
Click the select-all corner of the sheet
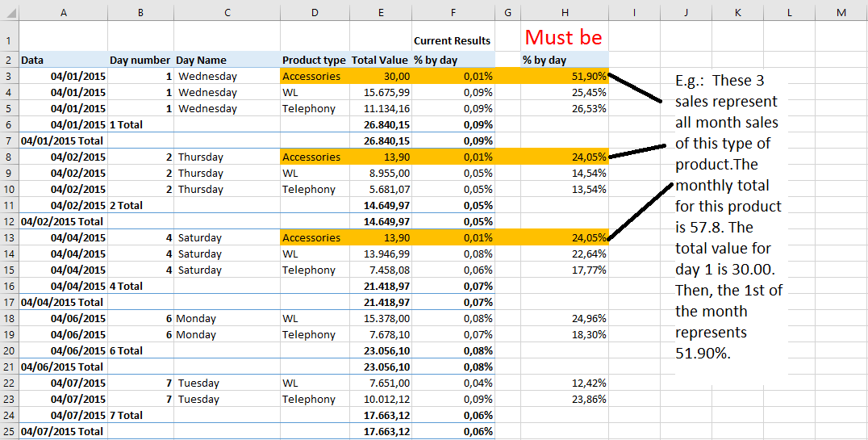click(10, 13)
